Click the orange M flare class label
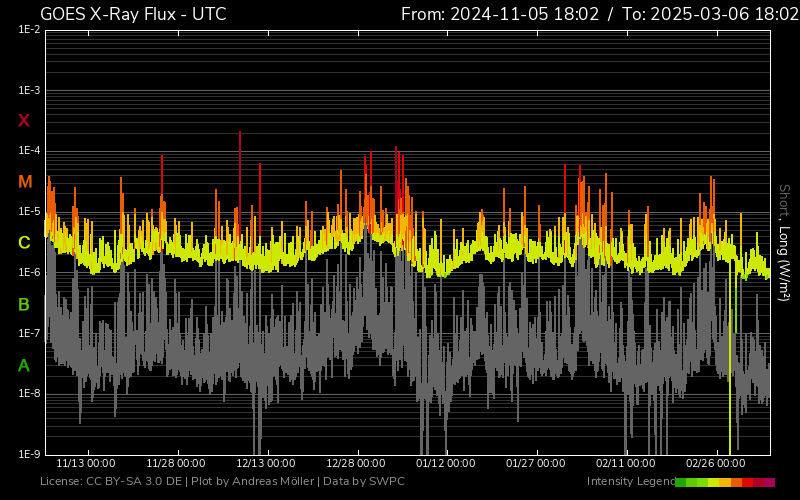The image size is (800, 500). pos(25,182)
